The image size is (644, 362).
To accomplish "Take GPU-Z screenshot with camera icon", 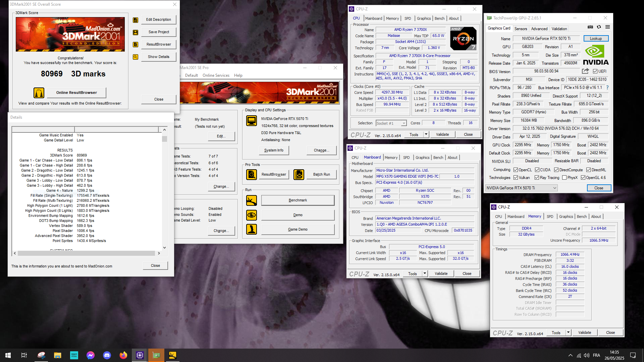I will point(590,27).
